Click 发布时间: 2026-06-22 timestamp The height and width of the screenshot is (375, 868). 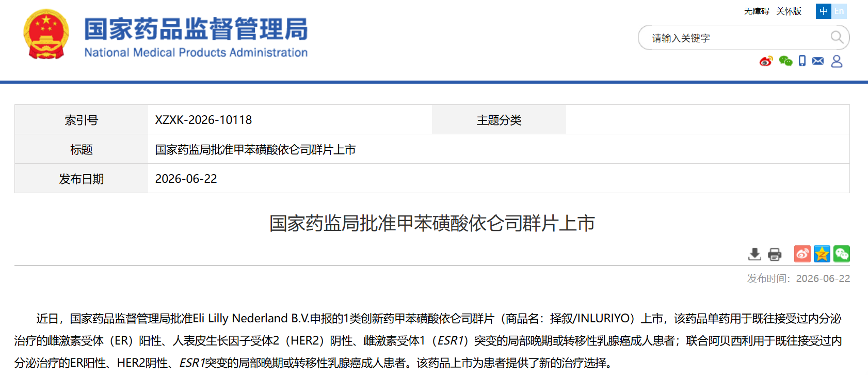(x=798, y=278)
